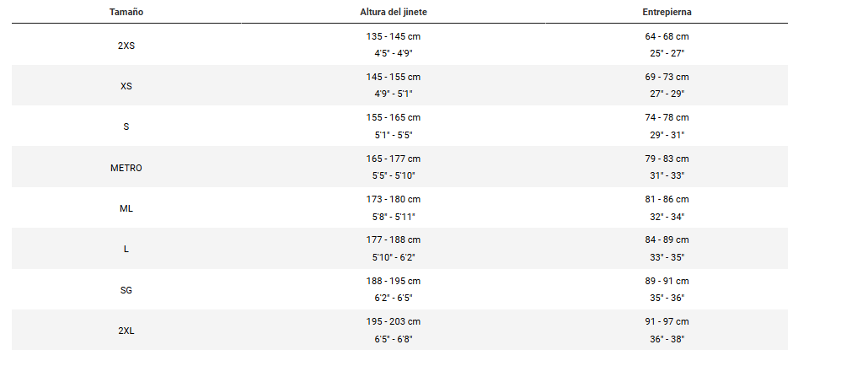Click the 33" - 35" inseam value
The height and width of the screenshot is (366, 868).
(x=667, y=257)
